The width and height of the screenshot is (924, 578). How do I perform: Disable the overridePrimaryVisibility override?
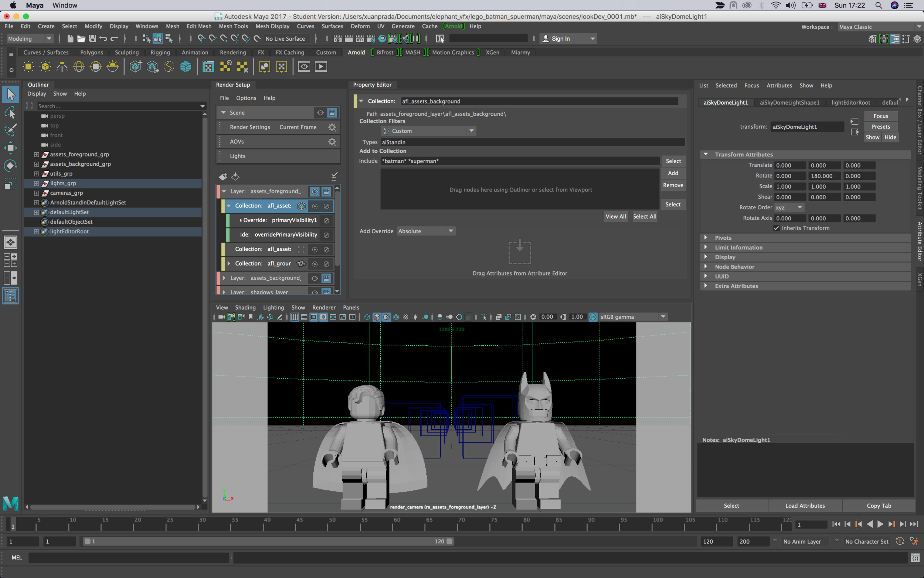[326, 235]
